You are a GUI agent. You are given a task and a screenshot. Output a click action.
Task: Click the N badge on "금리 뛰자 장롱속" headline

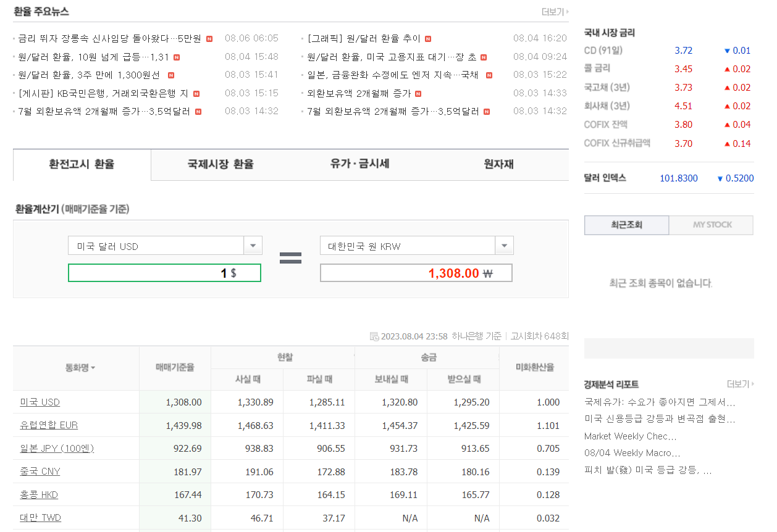pos(209,38)
